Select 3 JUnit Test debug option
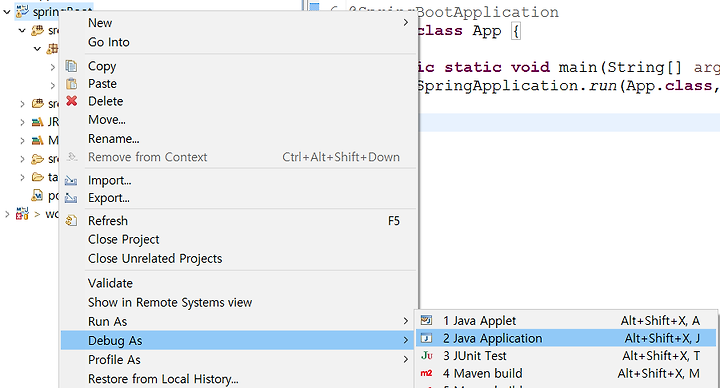The image size is (720, 388). coord(566,355)
